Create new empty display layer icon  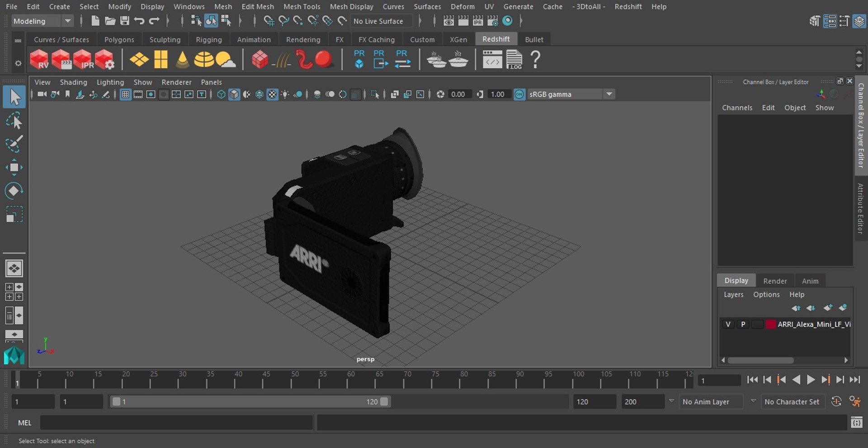pos(827,308)
